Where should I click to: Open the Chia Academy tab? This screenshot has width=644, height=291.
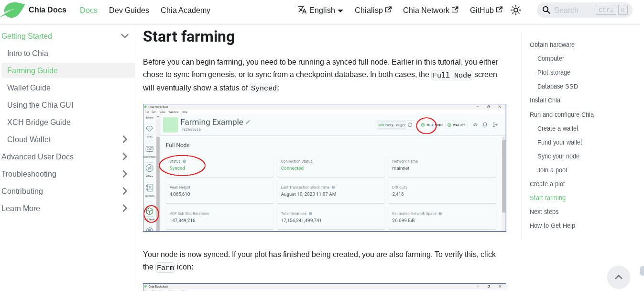point(186,10)
